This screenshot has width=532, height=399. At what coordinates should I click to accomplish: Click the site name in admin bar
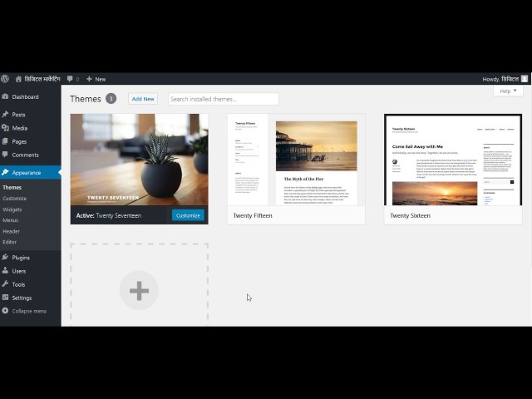42,79
